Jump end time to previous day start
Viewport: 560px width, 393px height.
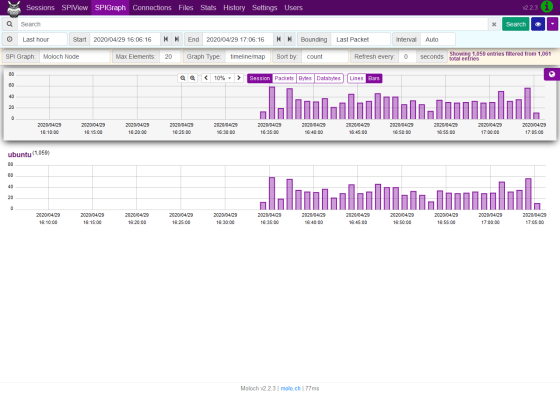coord(279,39)
